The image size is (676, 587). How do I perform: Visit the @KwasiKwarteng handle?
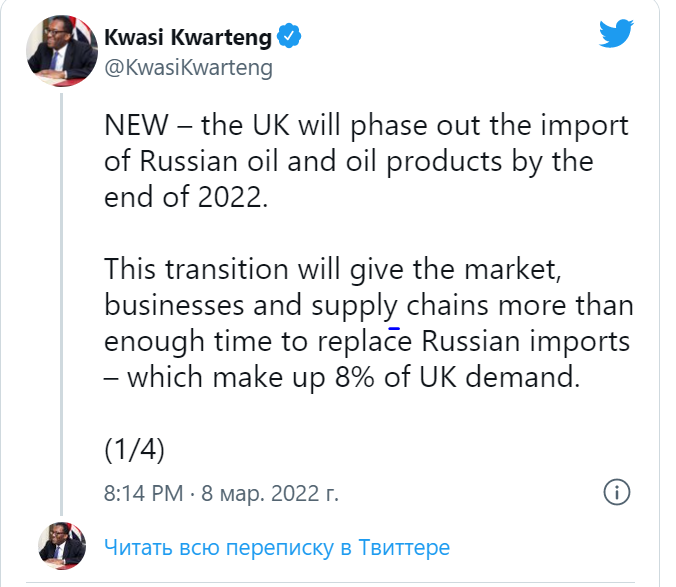coord(188,68)
